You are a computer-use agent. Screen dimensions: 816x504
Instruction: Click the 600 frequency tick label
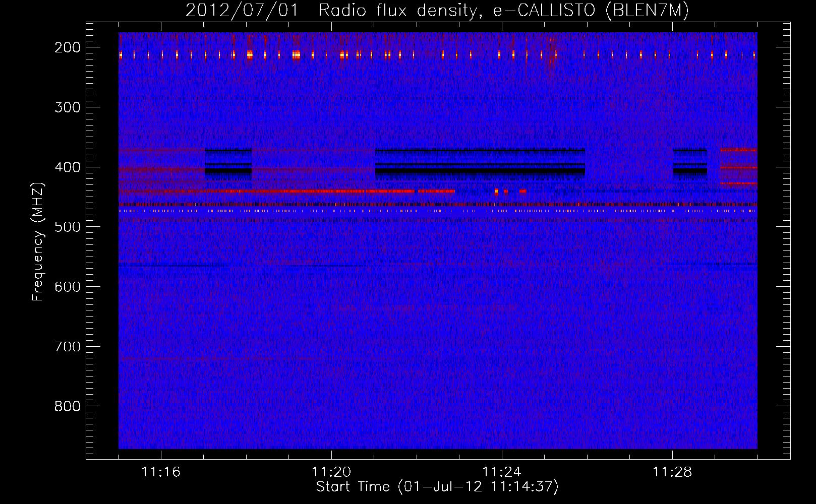point(67,287)
